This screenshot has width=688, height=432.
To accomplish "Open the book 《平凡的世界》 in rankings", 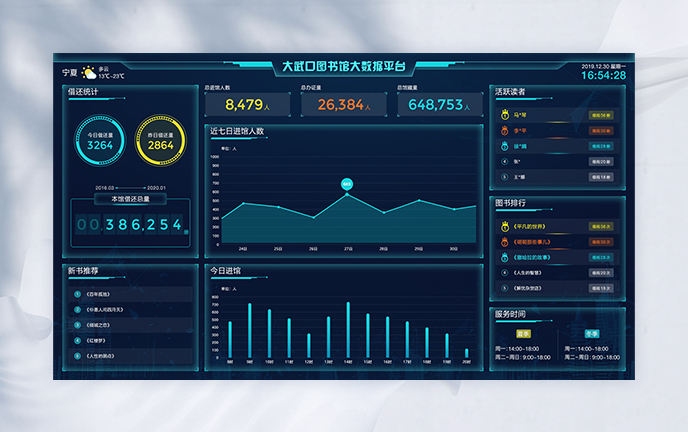I will [x=530, y=226].
